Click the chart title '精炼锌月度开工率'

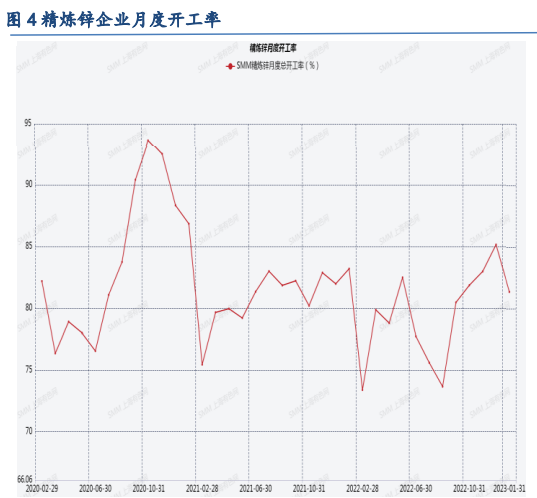pos(273,48)
